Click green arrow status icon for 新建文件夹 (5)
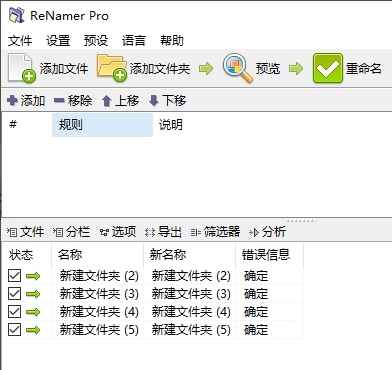 tap(33, 330)
